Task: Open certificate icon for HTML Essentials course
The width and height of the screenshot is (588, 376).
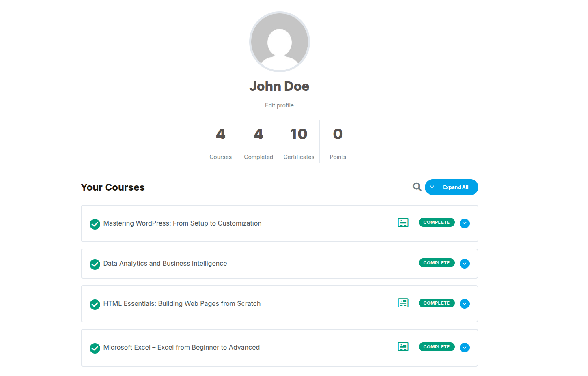Action: click(x=403, y=303)
